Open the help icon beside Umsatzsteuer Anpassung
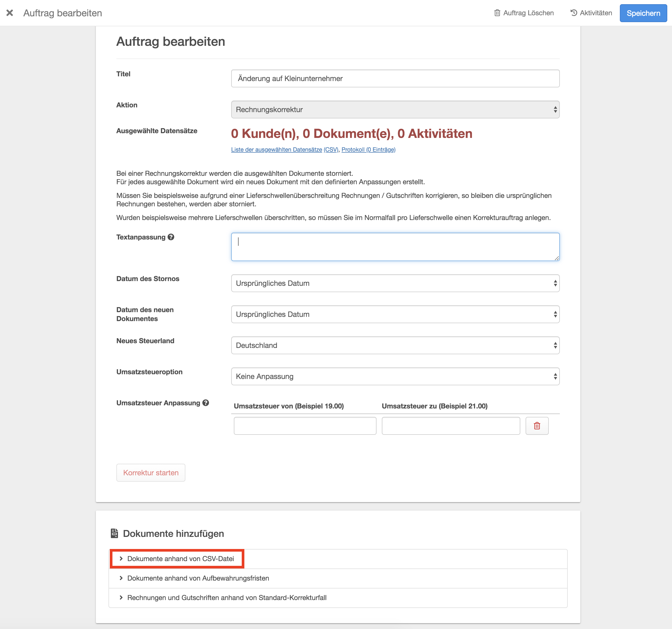672x629 pixels. click(x=206, y=403)
